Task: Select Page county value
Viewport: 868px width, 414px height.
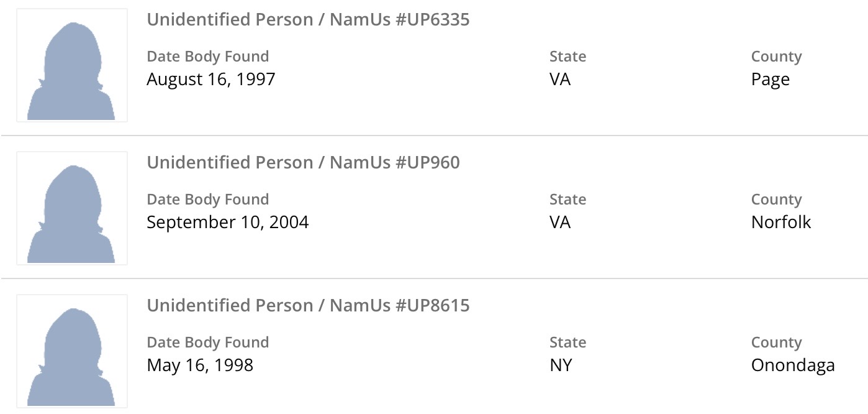Action: click(x=770, y=80)
